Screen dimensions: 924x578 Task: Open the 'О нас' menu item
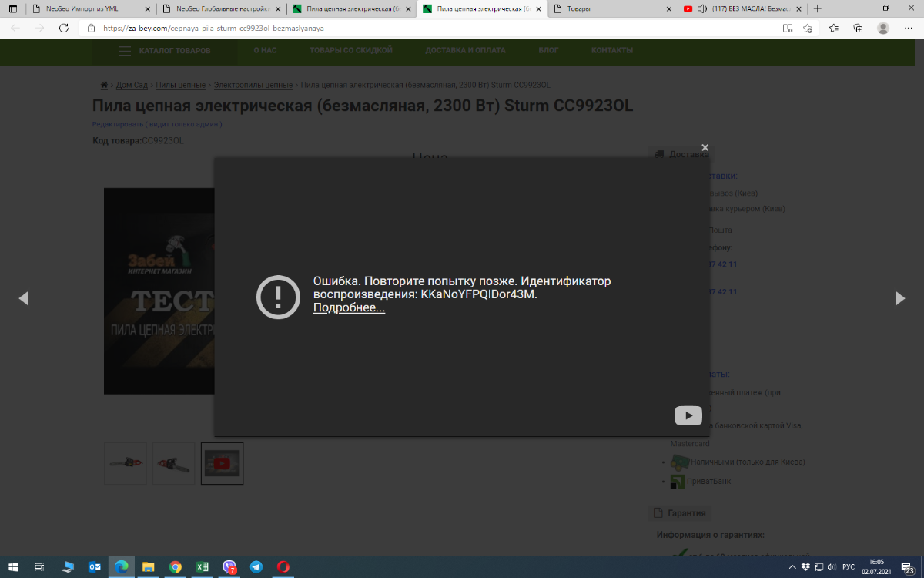(x=265, y=51)
